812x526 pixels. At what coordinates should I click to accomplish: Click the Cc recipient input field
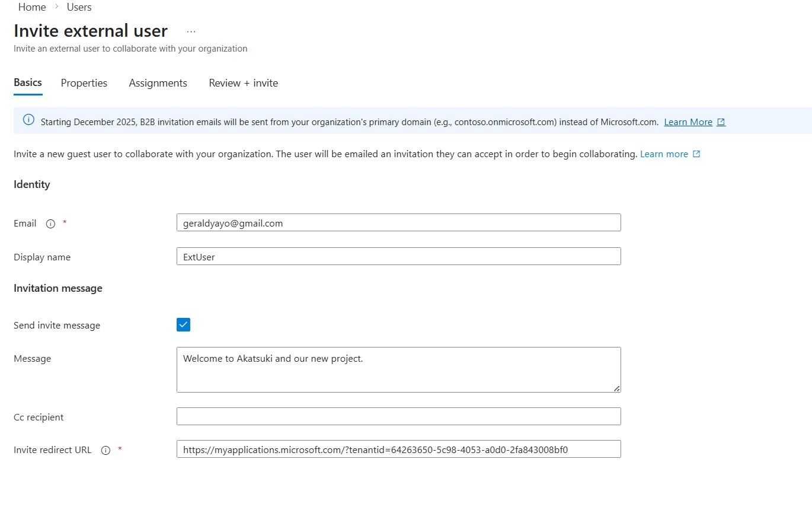tap(398, 416)
